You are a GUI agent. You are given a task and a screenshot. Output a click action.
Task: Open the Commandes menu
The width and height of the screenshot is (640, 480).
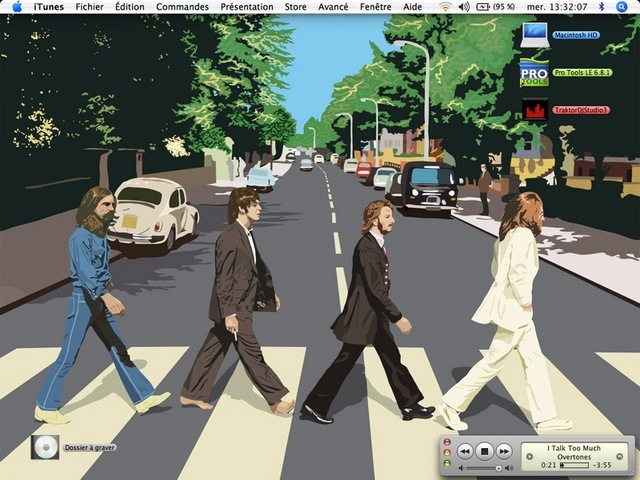[182, 7]
